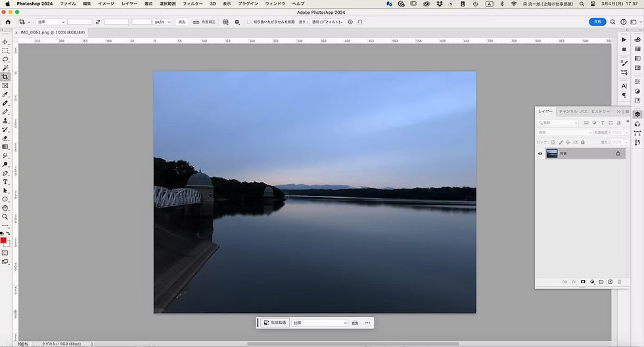Reset the crop box with undo arrow
The height and width of the screenshot is (347, 644).
tap(360, 22)
